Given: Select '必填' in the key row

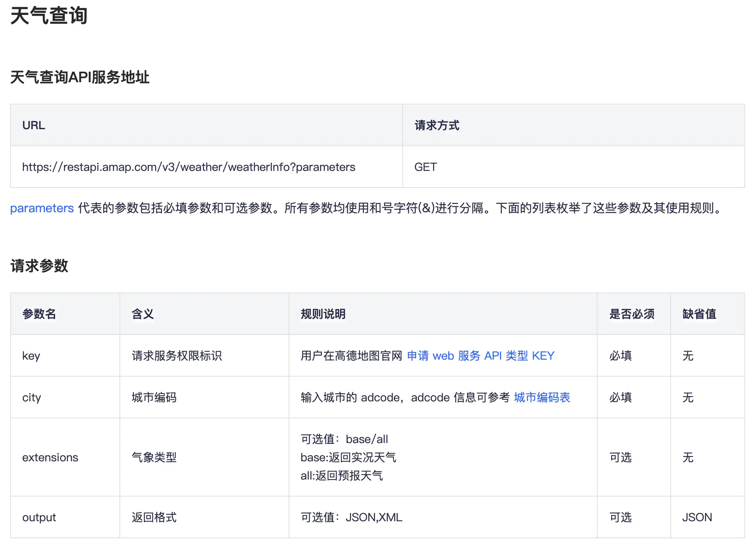Looking at the screenshot, I should coord(620,356).
